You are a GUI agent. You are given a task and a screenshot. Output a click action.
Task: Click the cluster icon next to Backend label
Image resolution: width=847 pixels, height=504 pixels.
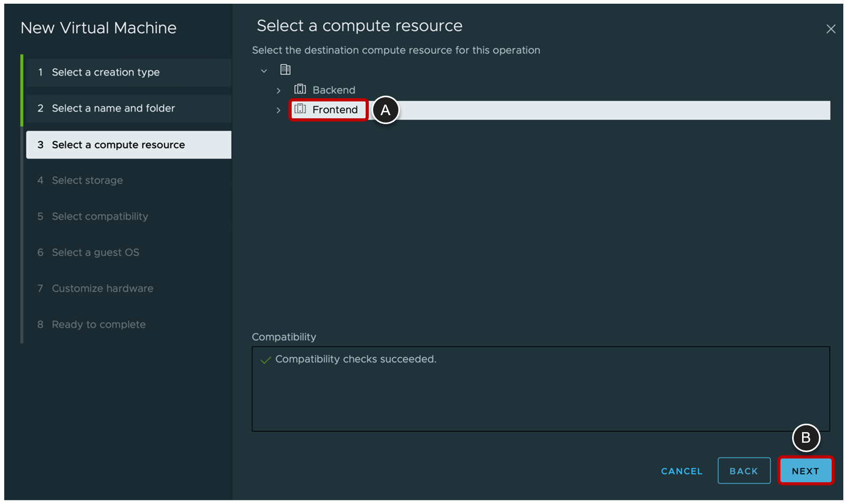pos(300,90)
